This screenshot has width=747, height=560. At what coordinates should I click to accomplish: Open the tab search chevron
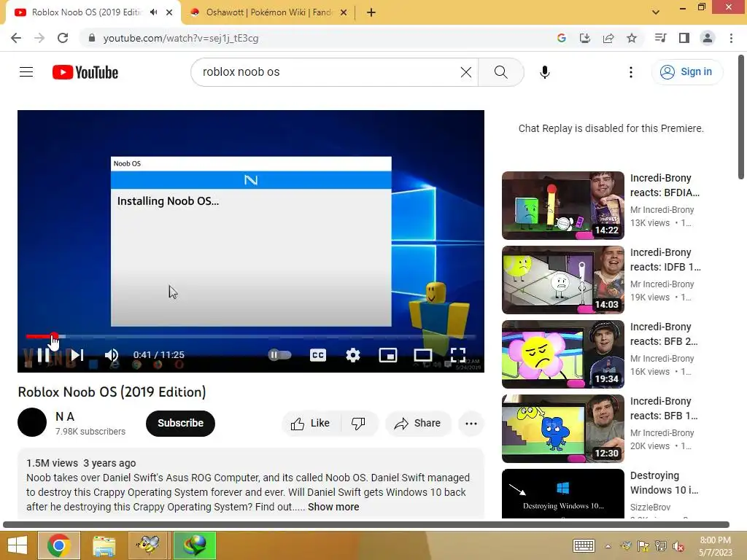[656, 12]
